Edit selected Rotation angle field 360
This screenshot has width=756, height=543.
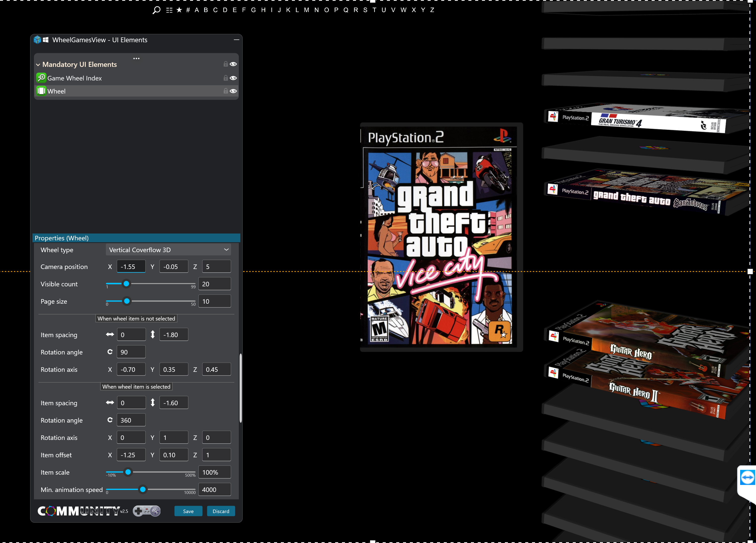pos(131,420)
